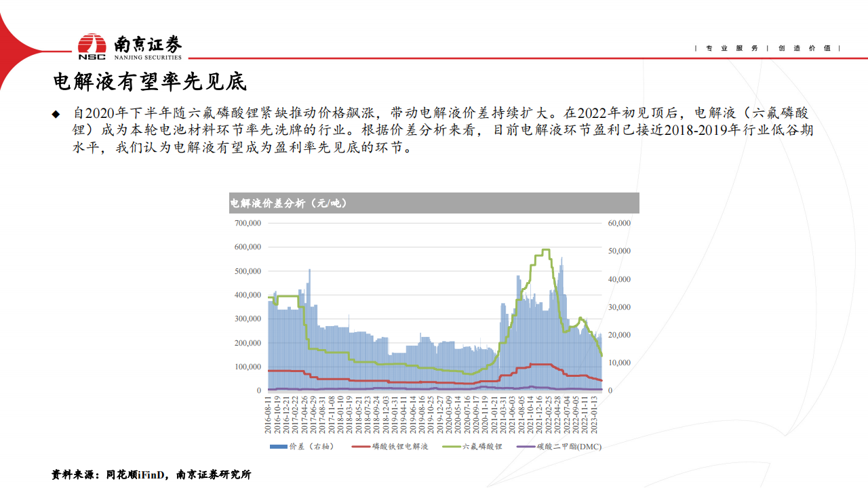Click the right axis value 30,000
868x488 pixels.
click(x=620, y=307)
